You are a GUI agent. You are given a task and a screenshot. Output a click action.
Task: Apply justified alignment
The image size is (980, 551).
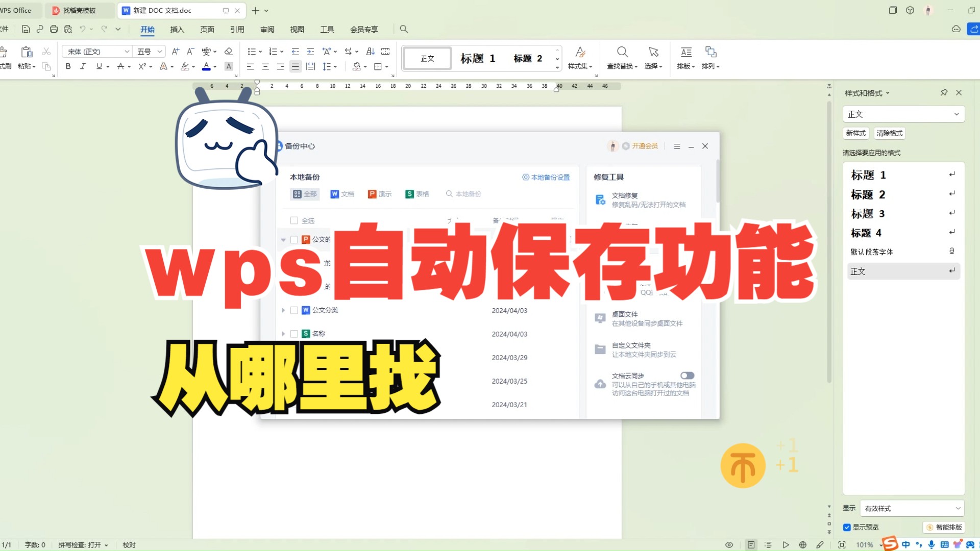(x=295, y=66)
